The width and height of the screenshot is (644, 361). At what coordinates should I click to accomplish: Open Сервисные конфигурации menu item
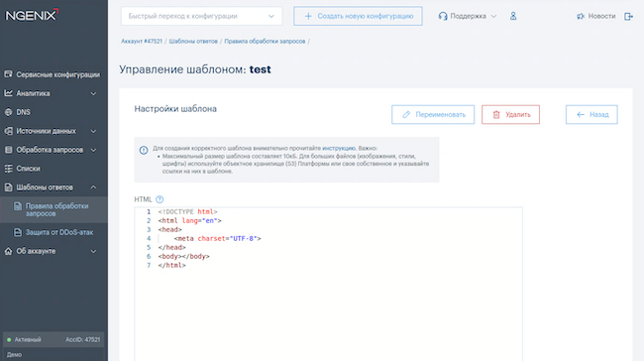54,74
